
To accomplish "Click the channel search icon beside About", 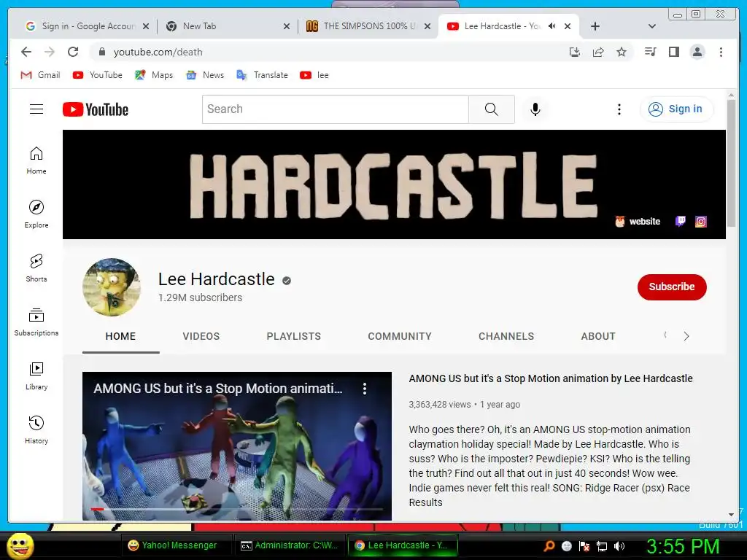I will (x=665, y=335).
